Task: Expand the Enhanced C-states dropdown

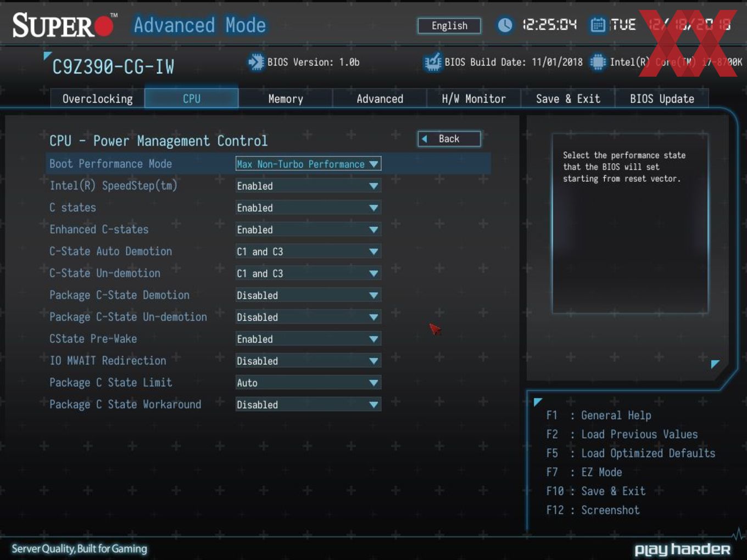Action: point(308,230)
